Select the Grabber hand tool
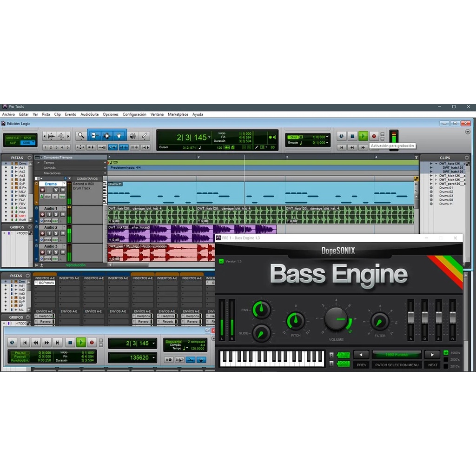Screen dimensions: 476x476 pyautogui.click(x=119, y=136)
